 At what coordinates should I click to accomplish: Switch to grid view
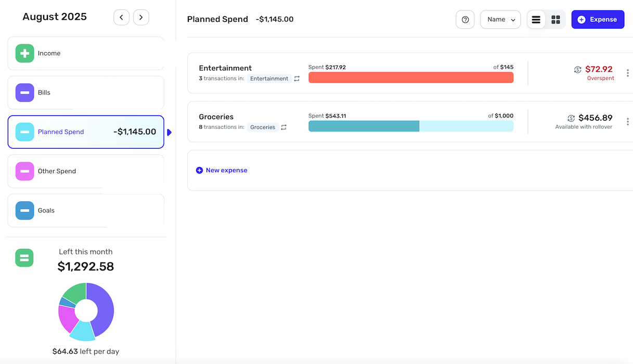click(x=556, y=19)
